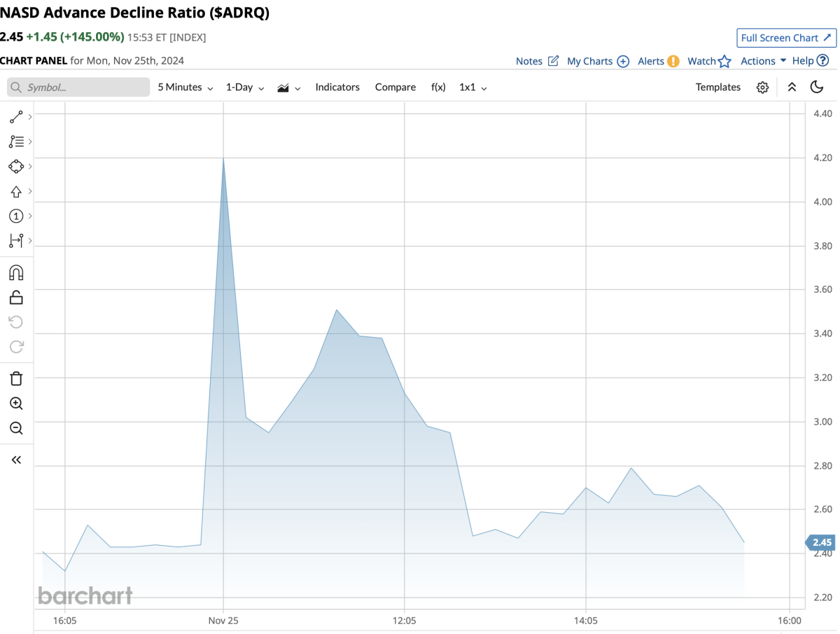Zoom out on the chart
This screenshot has width=840, height=634.
click(16, 428)
